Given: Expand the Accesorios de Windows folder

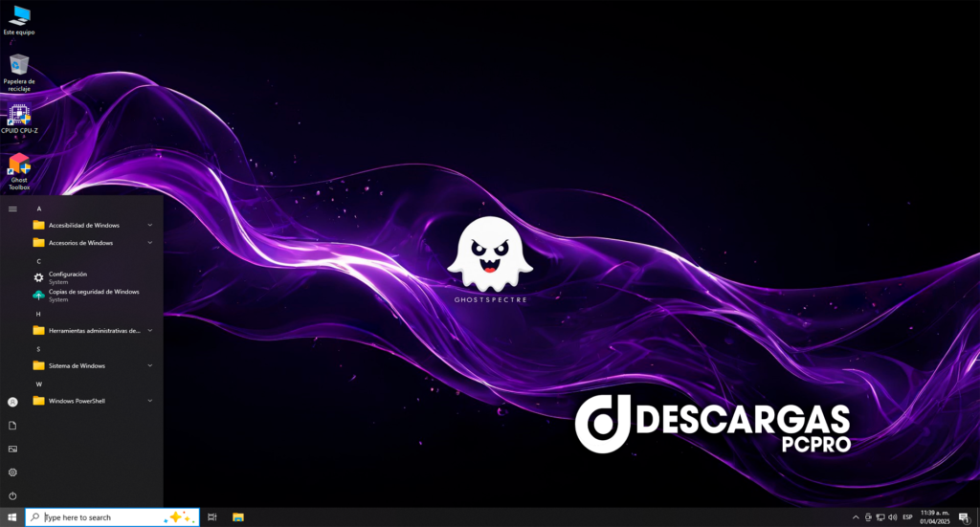Looking at the screenshot, I should click(x=150, y=243).
